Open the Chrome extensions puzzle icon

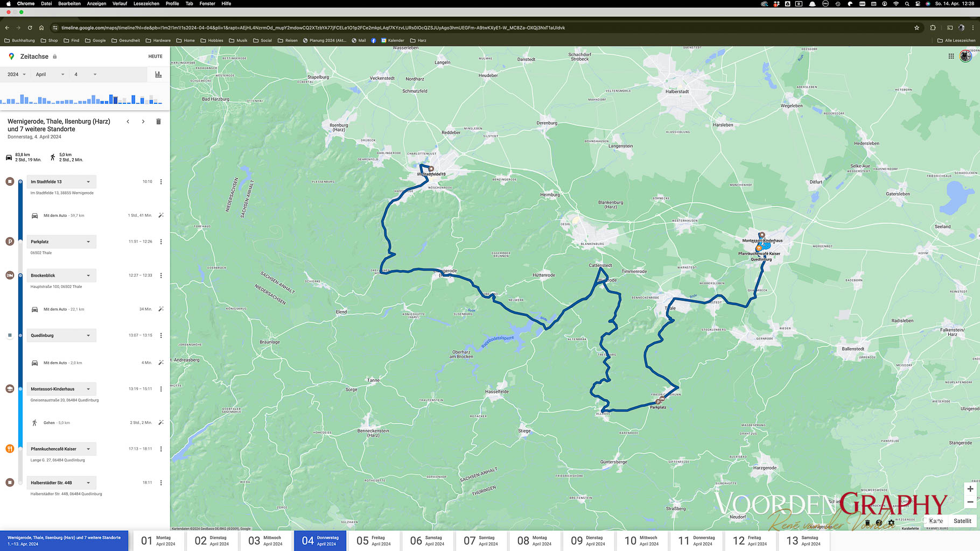pos(933,28)
